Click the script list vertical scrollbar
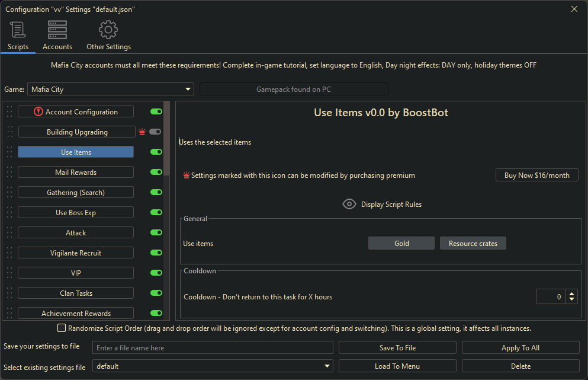Image resolution: width=588 pixels, height=380 pixels. point(167,136)
